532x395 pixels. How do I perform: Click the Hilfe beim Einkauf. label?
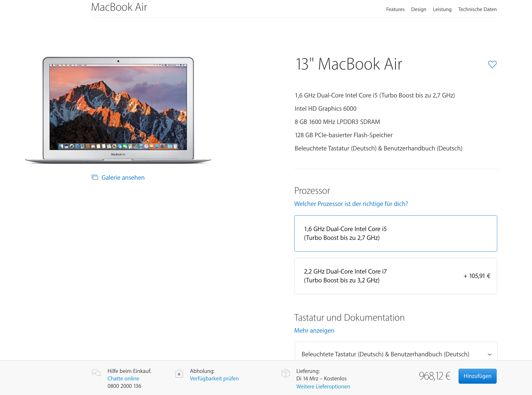[x=129, y=371]
